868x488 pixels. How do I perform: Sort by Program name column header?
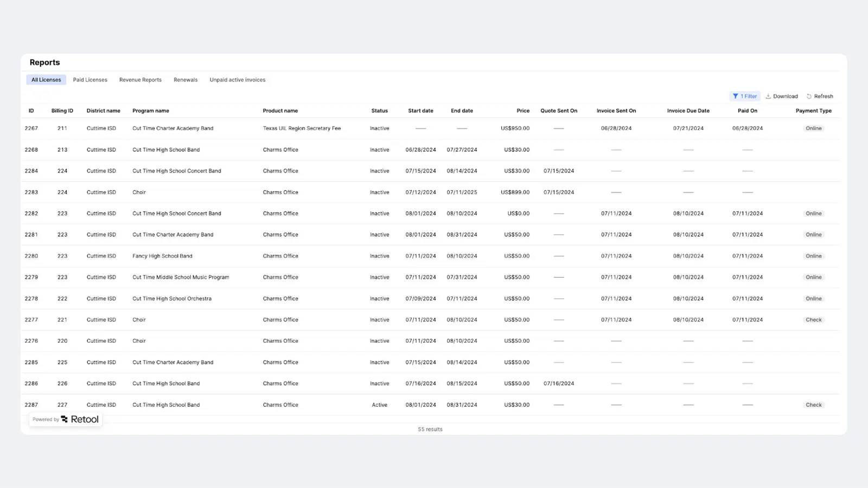(x=151, y=111)
